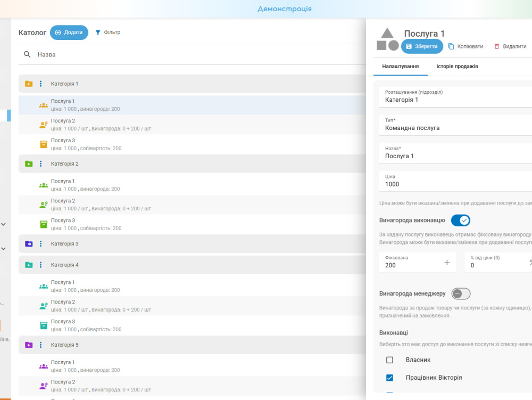The width and height of the screenshot is (532, 400).
Task: Click the teal folder icon of Категорія 4
Action: pyautogui.click(x=29, y=265)
